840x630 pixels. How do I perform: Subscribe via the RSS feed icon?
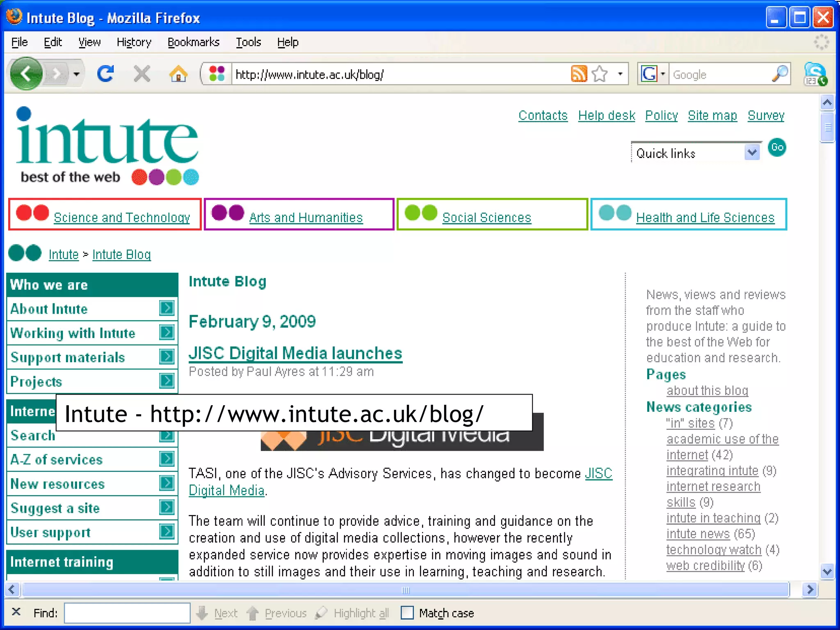[579, 74]
